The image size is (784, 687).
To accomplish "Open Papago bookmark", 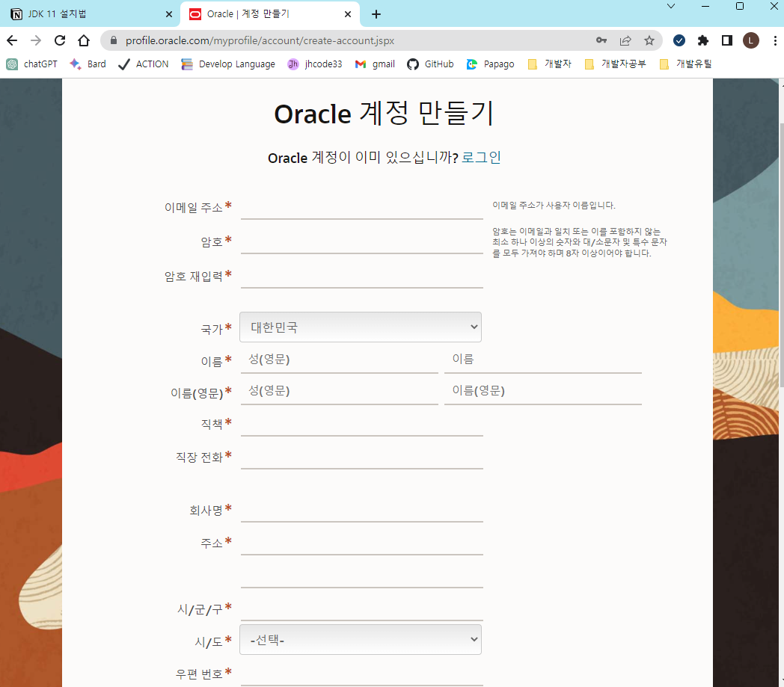I will click(491, 64).
